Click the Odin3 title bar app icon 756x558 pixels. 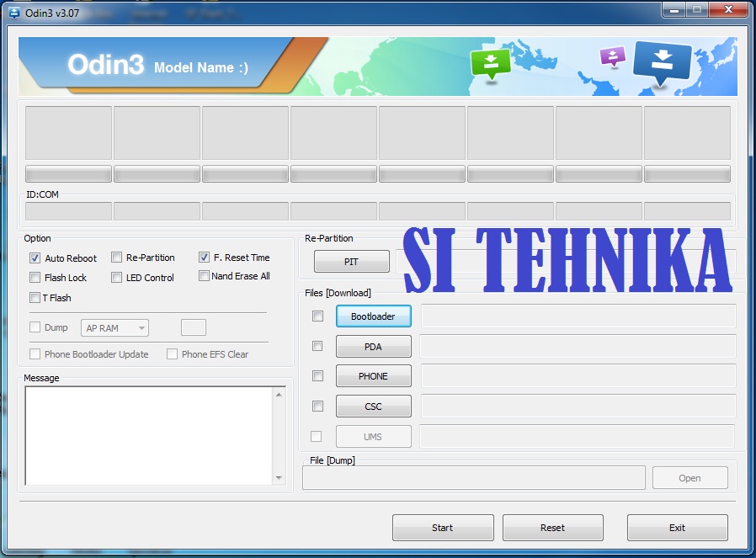[x=14, y=13]
